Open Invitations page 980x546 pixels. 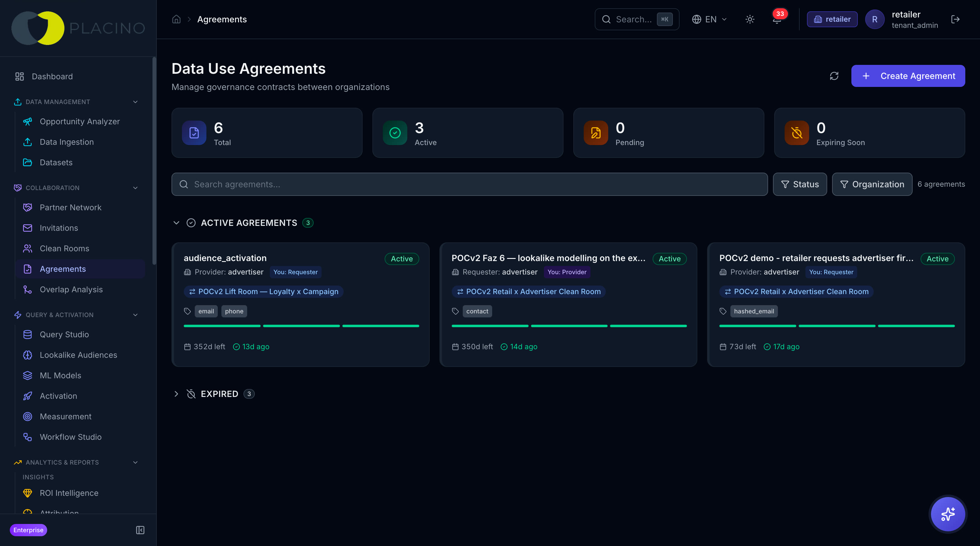pyautogui.click(x=81, y=228)
